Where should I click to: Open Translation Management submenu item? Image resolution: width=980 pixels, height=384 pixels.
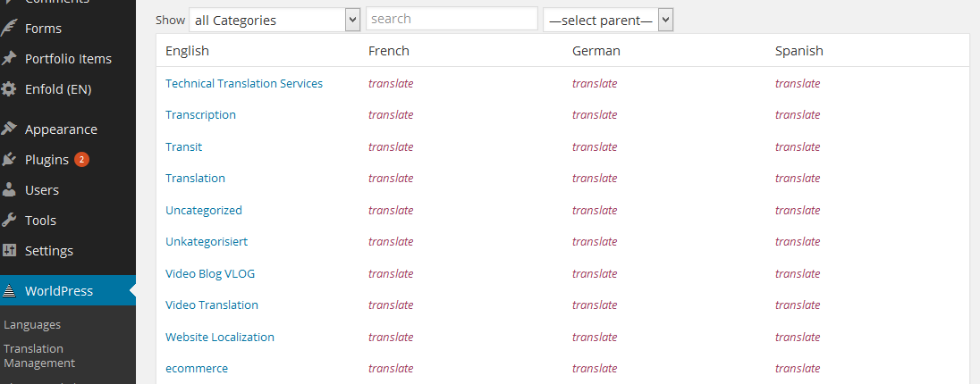coord(39,355)
